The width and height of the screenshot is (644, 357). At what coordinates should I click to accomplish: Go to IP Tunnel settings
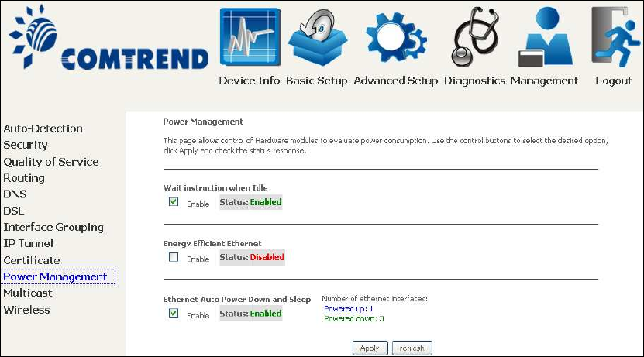29,243
